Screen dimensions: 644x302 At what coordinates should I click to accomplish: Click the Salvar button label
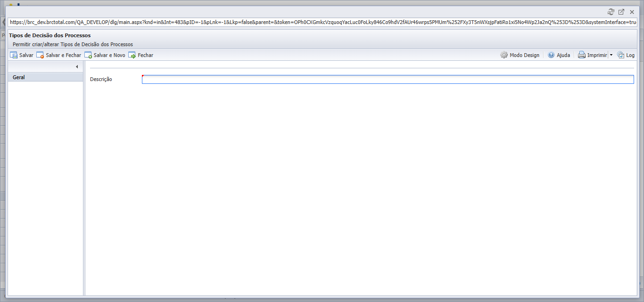pos(26,55)
